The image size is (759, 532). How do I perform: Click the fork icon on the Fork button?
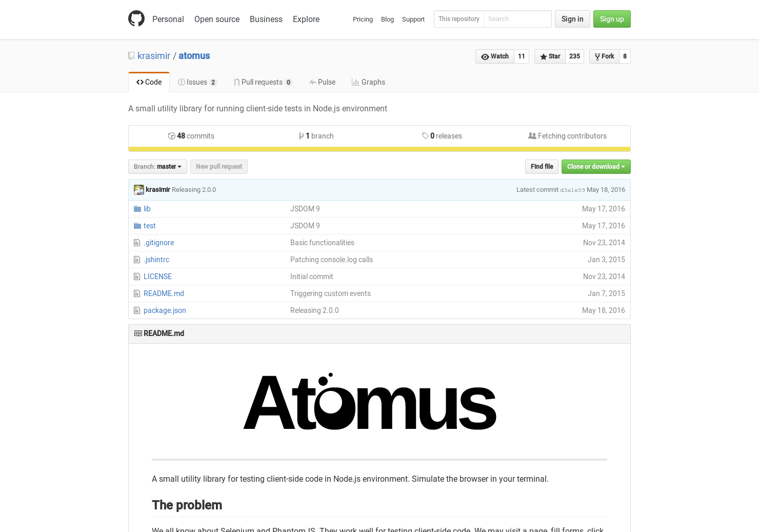tap(597, 56)
